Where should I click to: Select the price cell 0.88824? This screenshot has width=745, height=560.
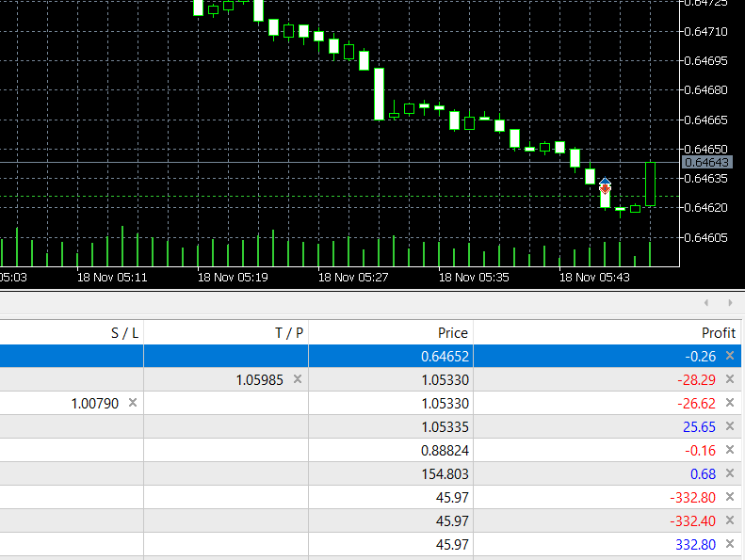445,450
